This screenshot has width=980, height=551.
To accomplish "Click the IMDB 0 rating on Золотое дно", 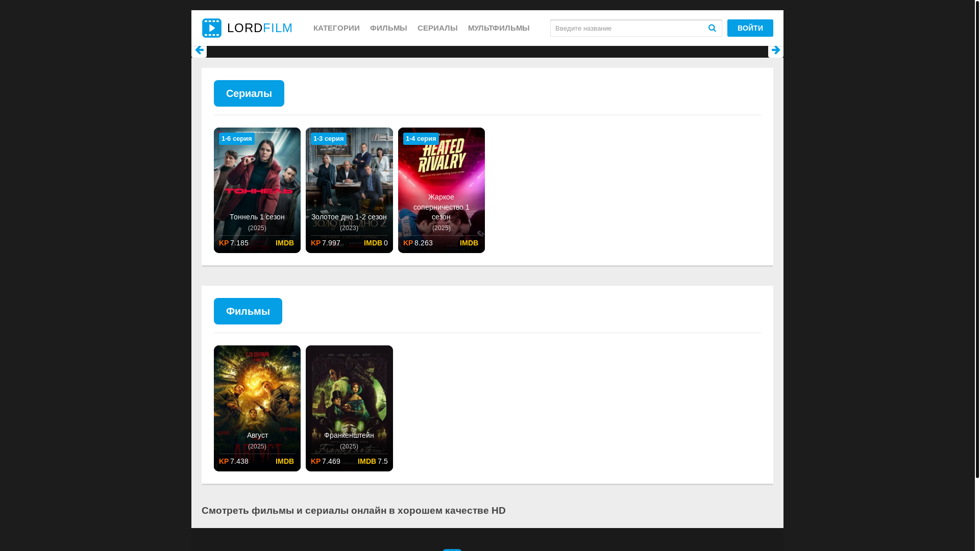I will tap(376, 243).
